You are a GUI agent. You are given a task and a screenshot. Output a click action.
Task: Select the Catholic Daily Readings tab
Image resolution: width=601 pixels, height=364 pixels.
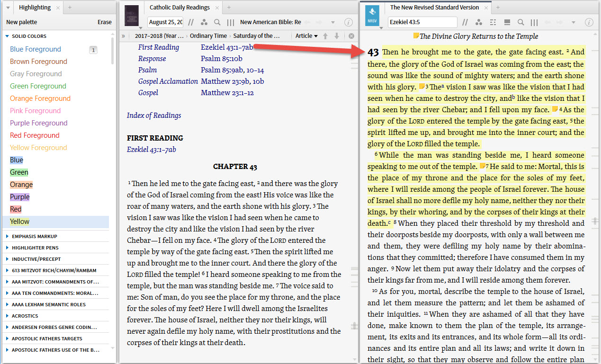179,7
